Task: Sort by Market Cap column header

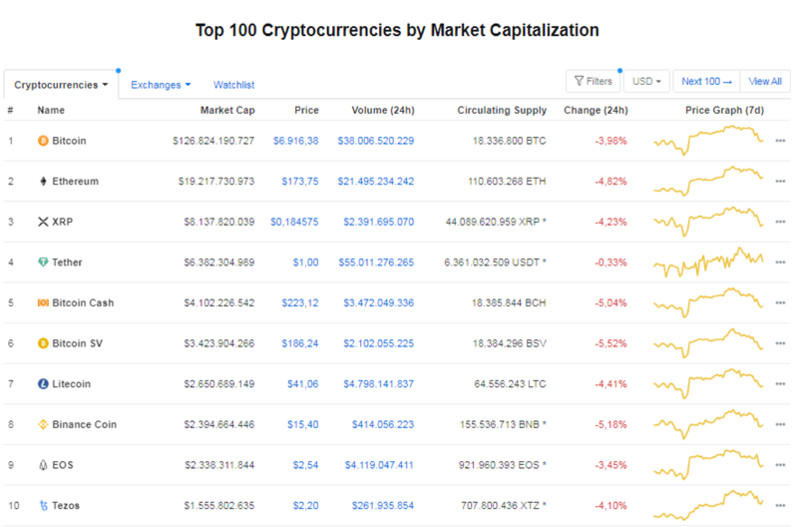Action: (227, 110)
